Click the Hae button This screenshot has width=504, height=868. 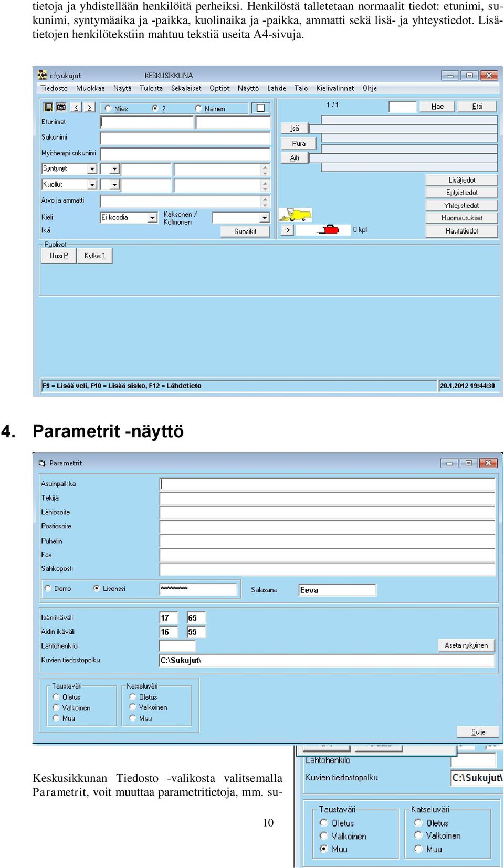[x=437, y=107]
